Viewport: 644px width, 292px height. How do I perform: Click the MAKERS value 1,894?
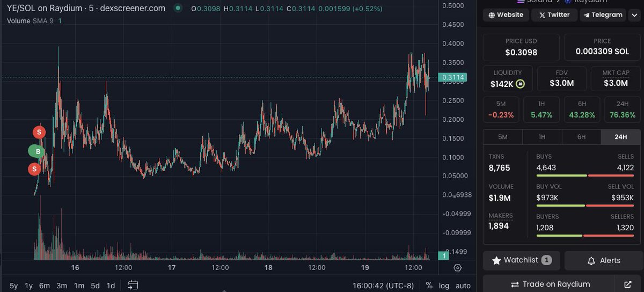499,226
